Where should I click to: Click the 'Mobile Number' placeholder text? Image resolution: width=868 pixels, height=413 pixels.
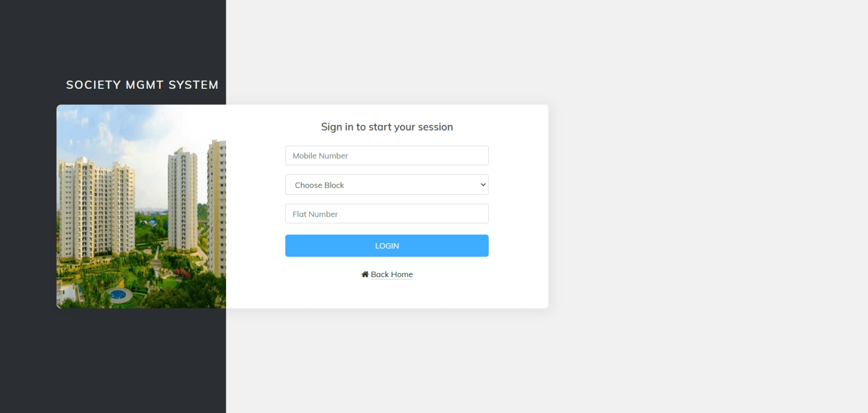pos(320,156)
